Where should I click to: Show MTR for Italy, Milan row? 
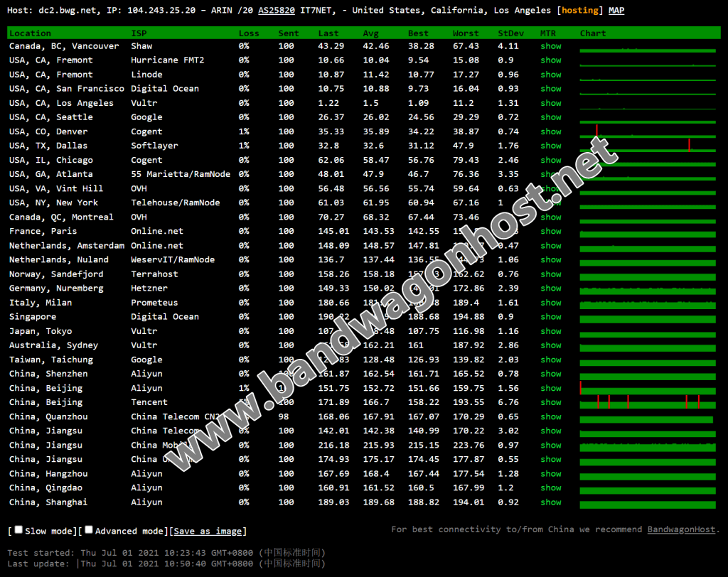[x=551, y=303]
